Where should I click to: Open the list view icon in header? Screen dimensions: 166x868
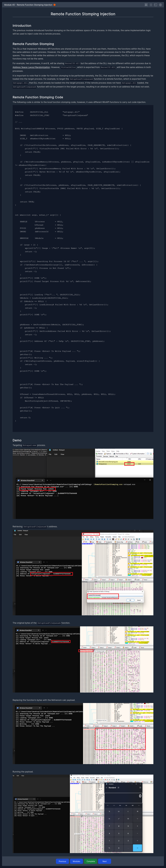pyautogui.click(x=151, y=5)
